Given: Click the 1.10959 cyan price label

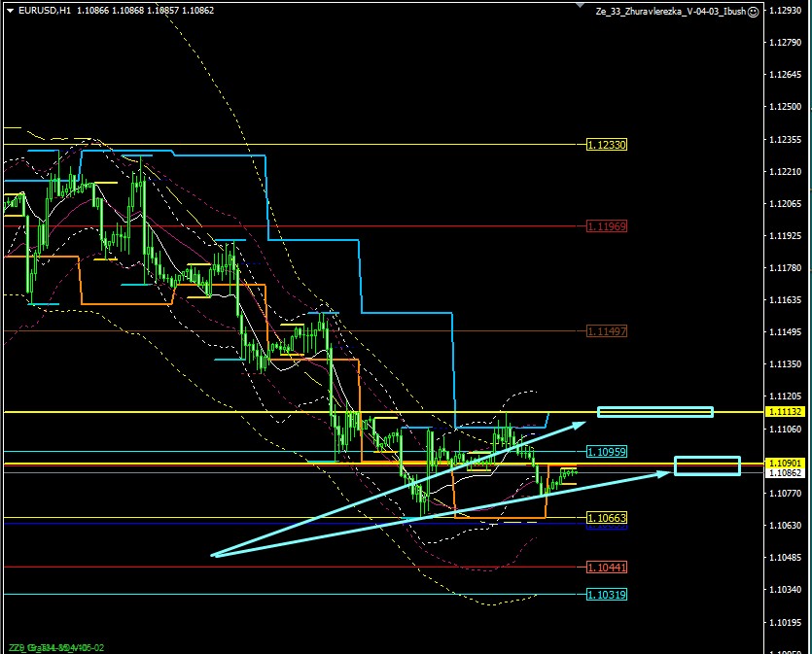Looking at the screenshot, I should click(x=607, y=452).
